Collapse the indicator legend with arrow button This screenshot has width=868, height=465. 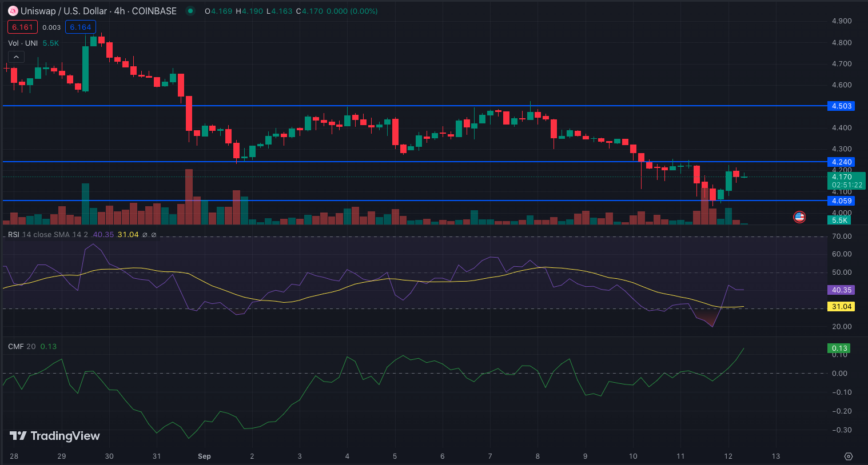point(16,57)
